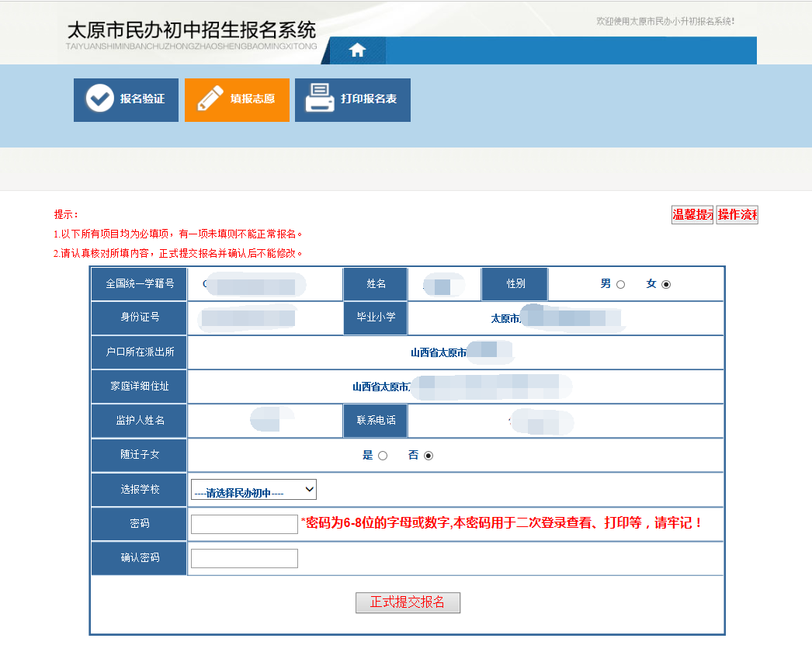The width and height of the screenshot is (812, 666).
Task: Open the 请选择民办初中 school dropdown
Action: pyautogui.click(x=254, y=490)
